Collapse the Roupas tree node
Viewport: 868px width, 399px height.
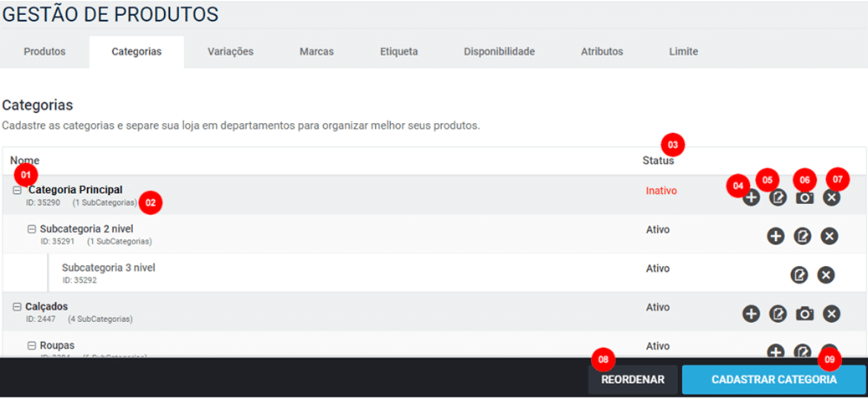coord(32,345)
